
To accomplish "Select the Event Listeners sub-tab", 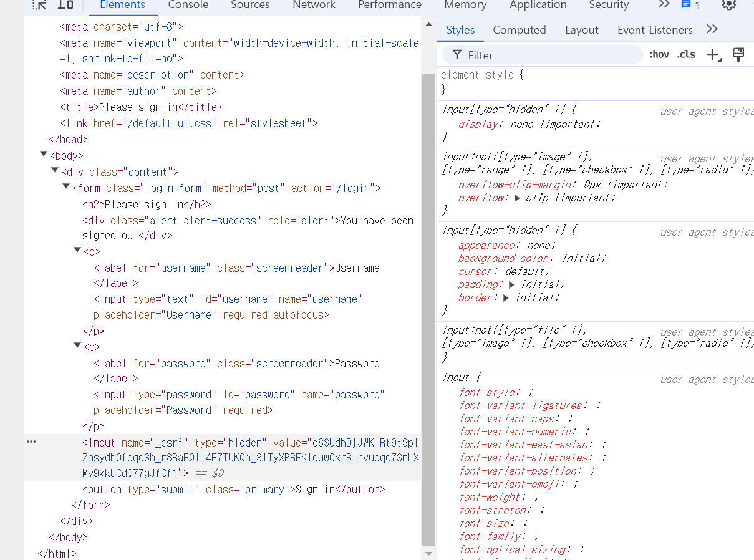I will point(655,30).
